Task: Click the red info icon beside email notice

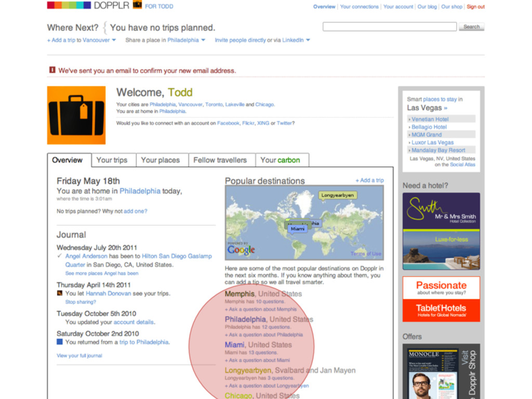Action: point(52,70)
